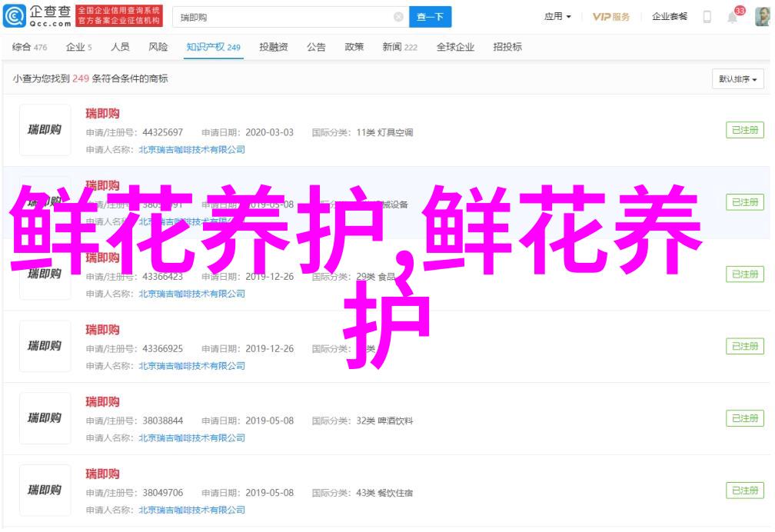Switch to the 企业 5 tab
Screen dimensions: 775x532
78,47
